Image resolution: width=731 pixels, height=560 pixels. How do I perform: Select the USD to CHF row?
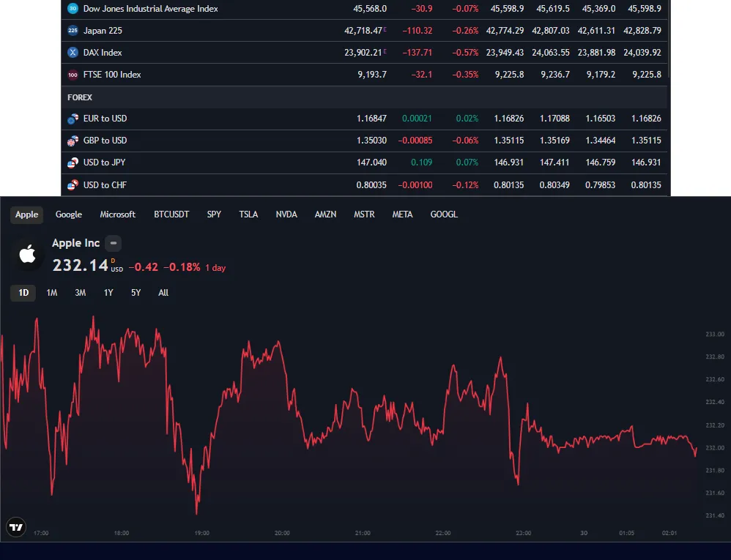point(105,185)
